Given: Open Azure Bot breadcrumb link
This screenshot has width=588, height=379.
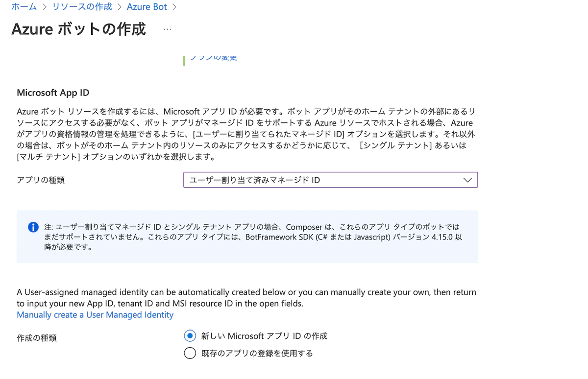Looking at the screenshot, I should 147,7.
